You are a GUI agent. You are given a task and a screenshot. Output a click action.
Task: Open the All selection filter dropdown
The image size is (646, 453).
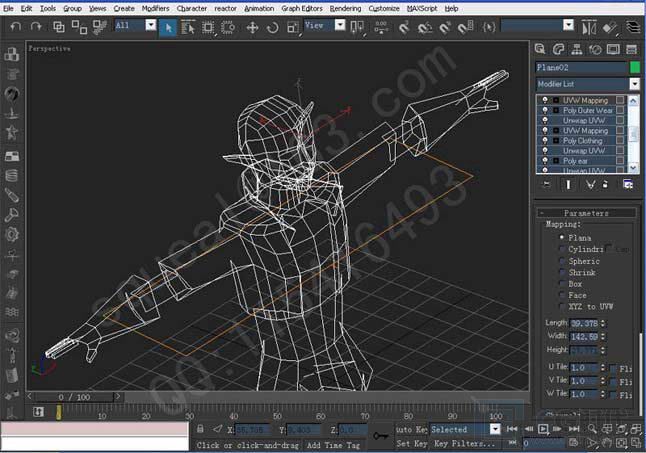tap(151, 26)
